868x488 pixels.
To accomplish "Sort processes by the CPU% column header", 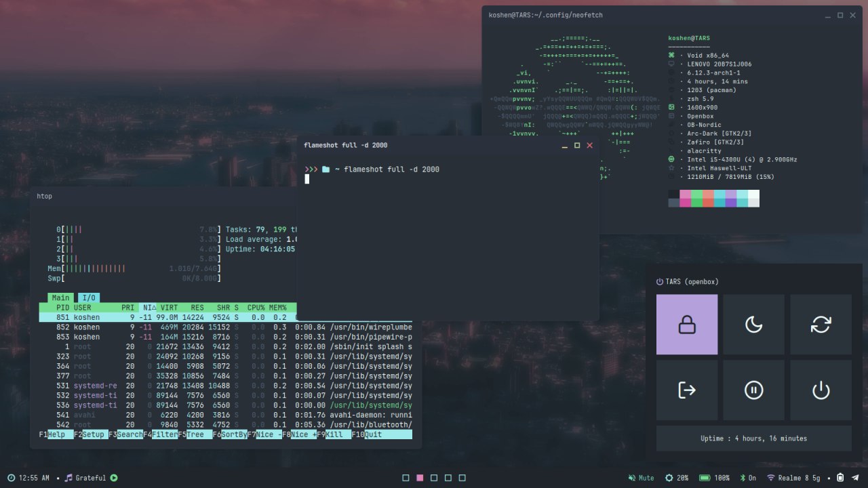I will pos(256,307).
